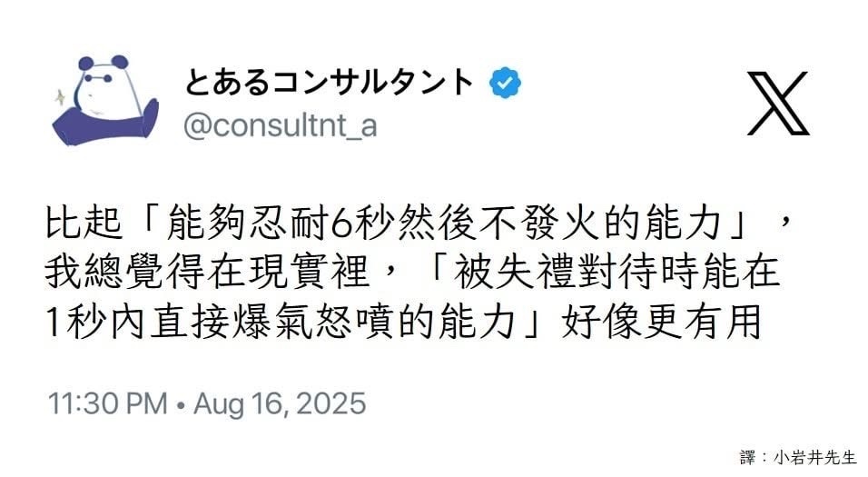
Task: Click the sparkle beside the panda avatar
Action: point(60,97)
